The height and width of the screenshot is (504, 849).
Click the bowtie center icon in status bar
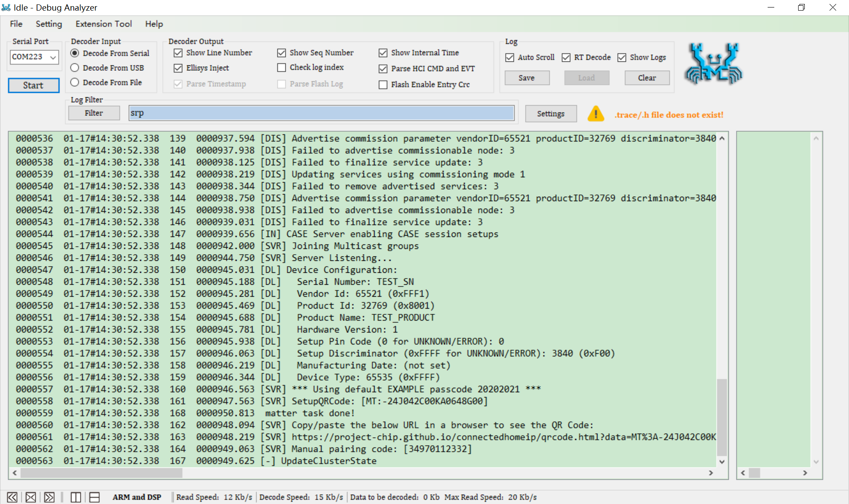tap(31, 497)
